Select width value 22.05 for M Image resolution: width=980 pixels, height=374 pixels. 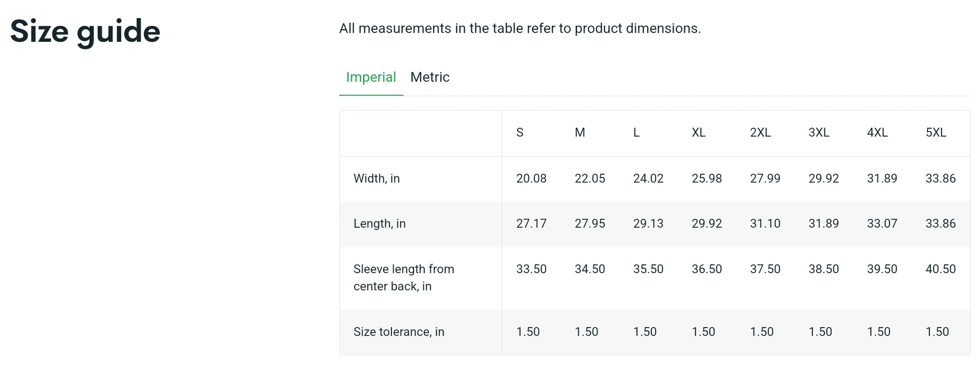[x=590, y=178]
